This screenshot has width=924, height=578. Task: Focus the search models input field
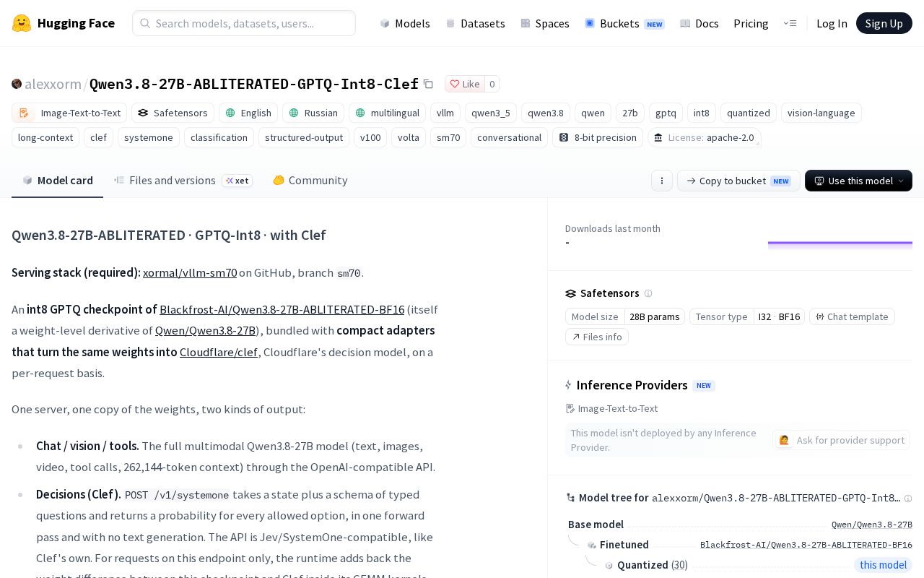[244, 23]
